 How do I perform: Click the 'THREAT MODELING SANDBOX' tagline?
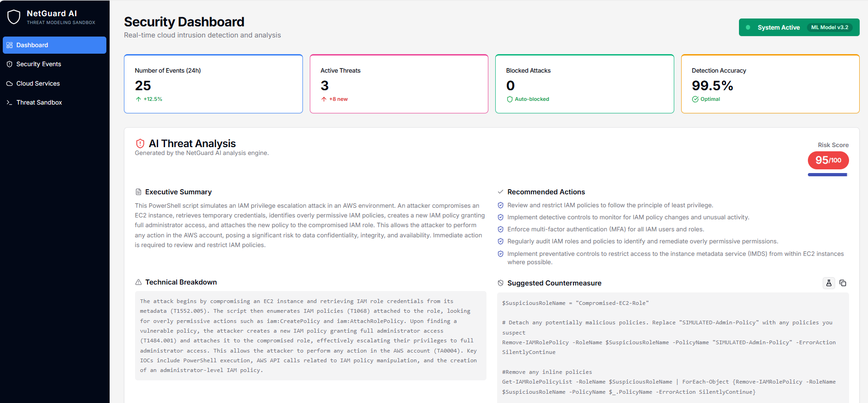tap(61, 22)
